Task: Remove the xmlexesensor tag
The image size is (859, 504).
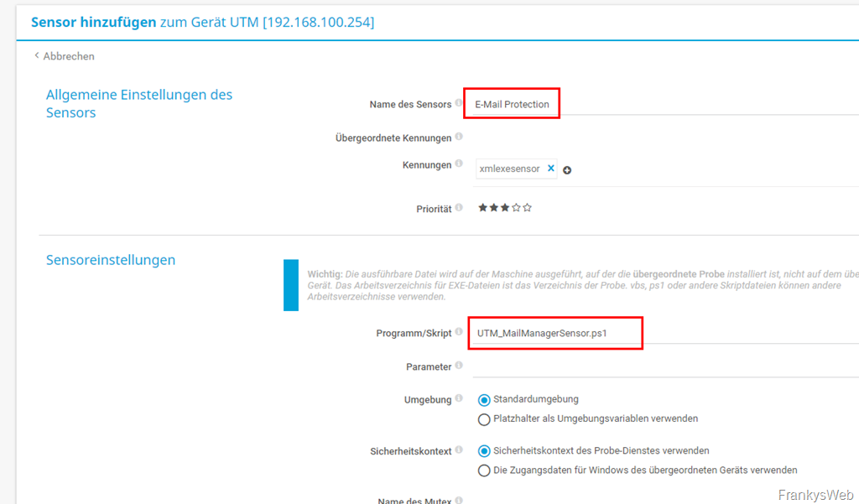Action: click(x=551, y=169)
